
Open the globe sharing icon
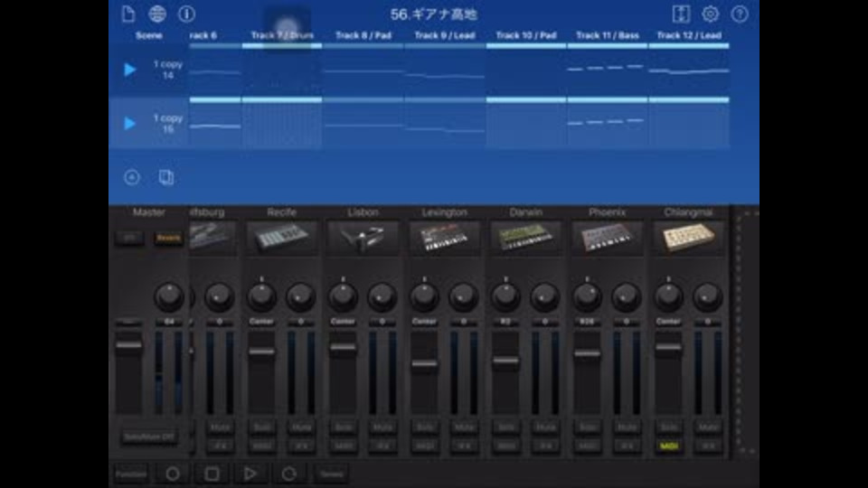[x=157, y=14]
